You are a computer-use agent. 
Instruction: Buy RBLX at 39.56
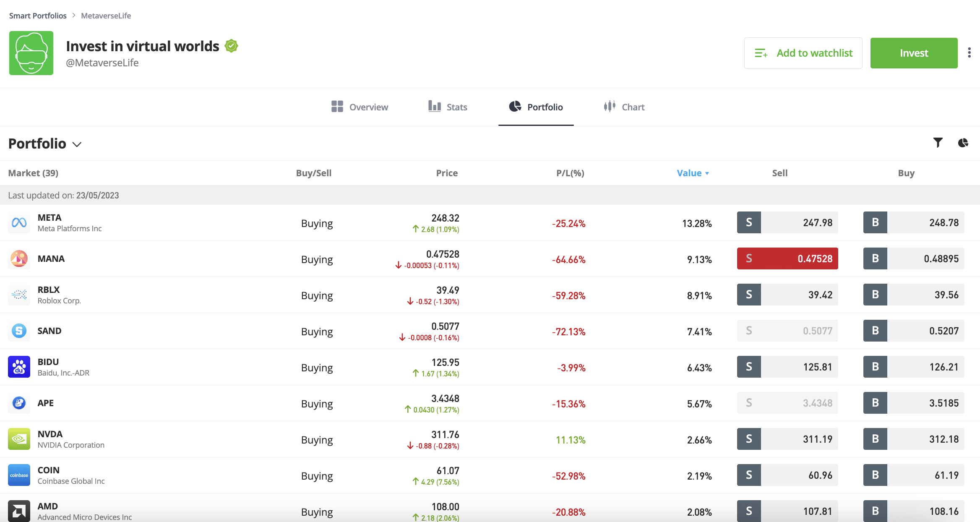pyautogui.click(x=914, y=295)
